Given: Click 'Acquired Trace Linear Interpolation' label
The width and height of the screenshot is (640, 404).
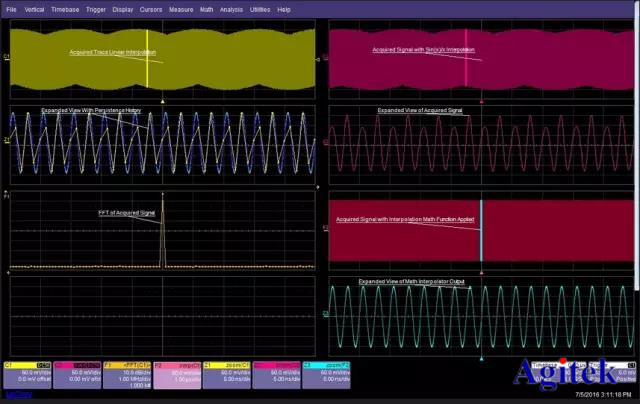Looking at the screenshot, I should coord(112,51).
